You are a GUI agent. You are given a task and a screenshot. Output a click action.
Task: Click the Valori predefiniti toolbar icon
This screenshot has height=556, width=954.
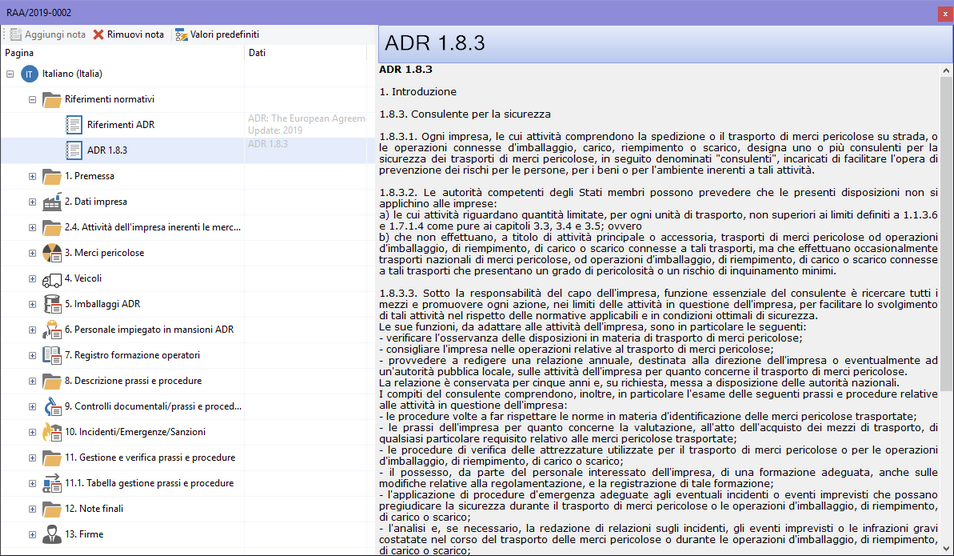pyautogui.click(x=181, y=35)
